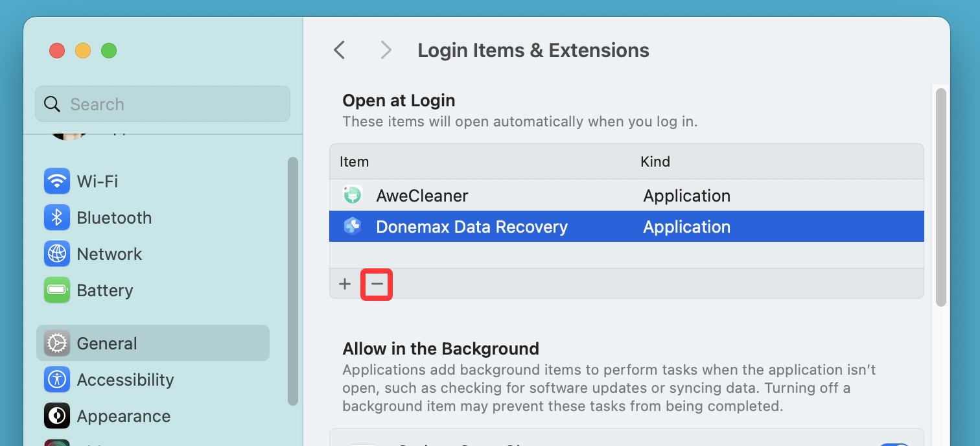Click the Accessibility icon in sidebar
This screenshot has width=980, height=446.
tap(57, 380)
